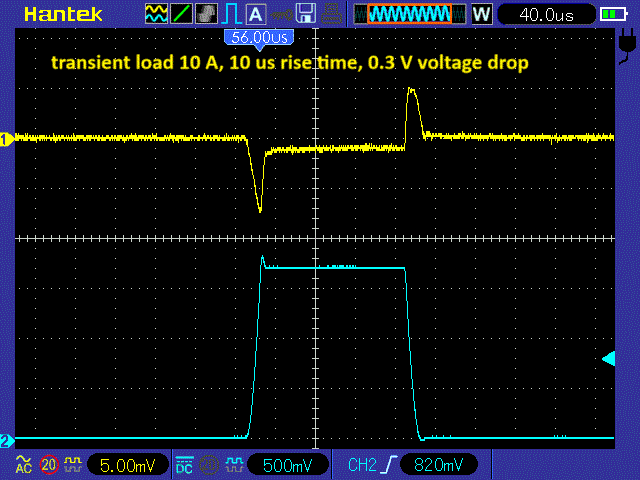The image size is (640, 480).
Task: Click the rising edge trigger slope icon
Action: click(390, 465)
